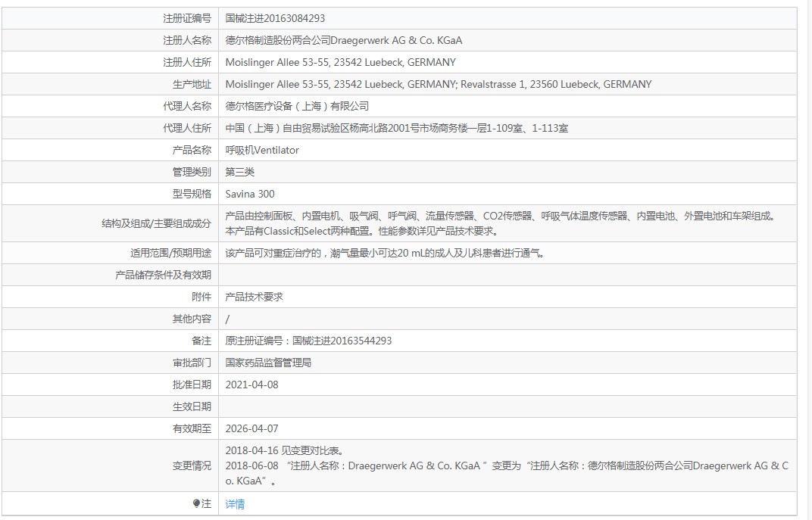The image size is (812, 520).
Task: Select the 结构及组成/主要组成成分 label
Action: pyautogui.click(x=156, y=223)
